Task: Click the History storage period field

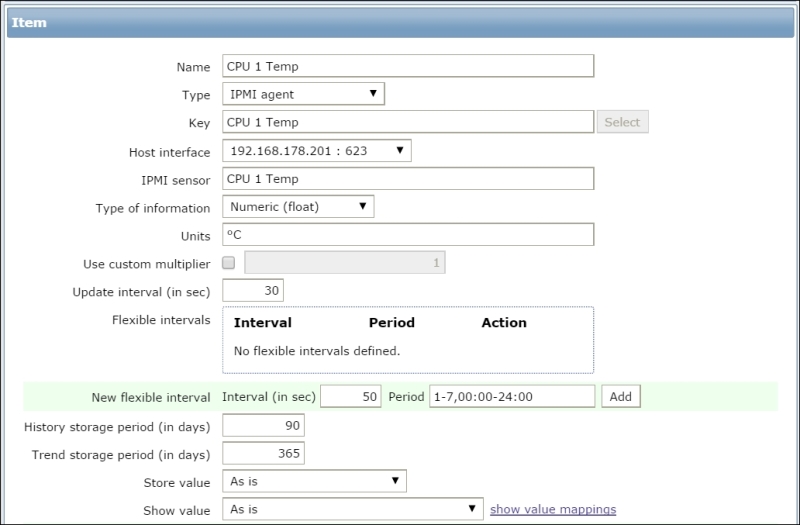Action: pos(263,426)
